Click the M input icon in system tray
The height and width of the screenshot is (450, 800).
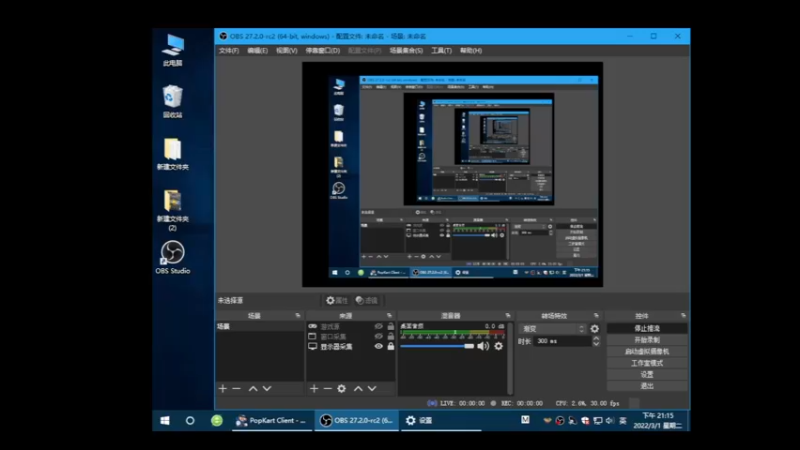point(525,420)
